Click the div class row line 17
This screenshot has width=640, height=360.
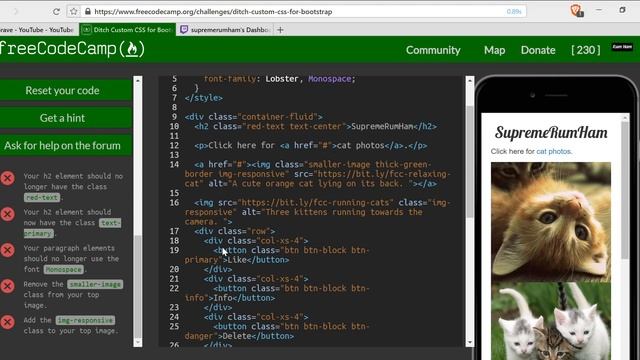(234, 231)
